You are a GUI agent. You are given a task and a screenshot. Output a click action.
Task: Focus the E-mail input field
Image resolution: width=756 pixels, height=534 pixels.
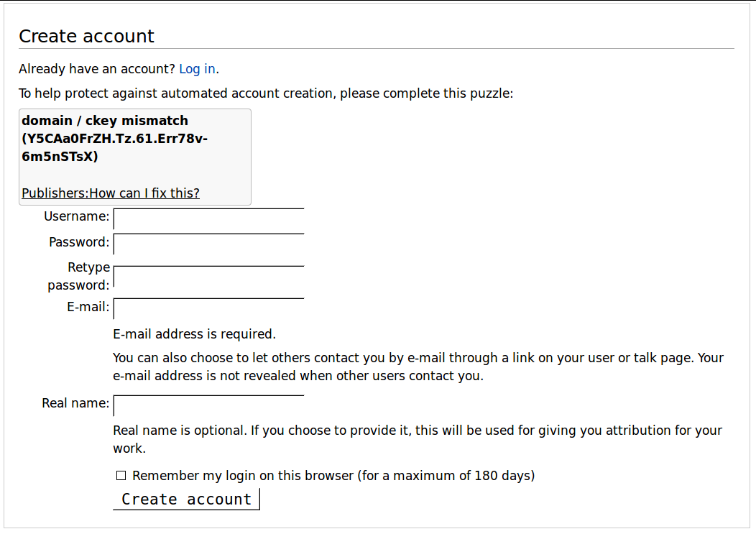pos(208,309)
